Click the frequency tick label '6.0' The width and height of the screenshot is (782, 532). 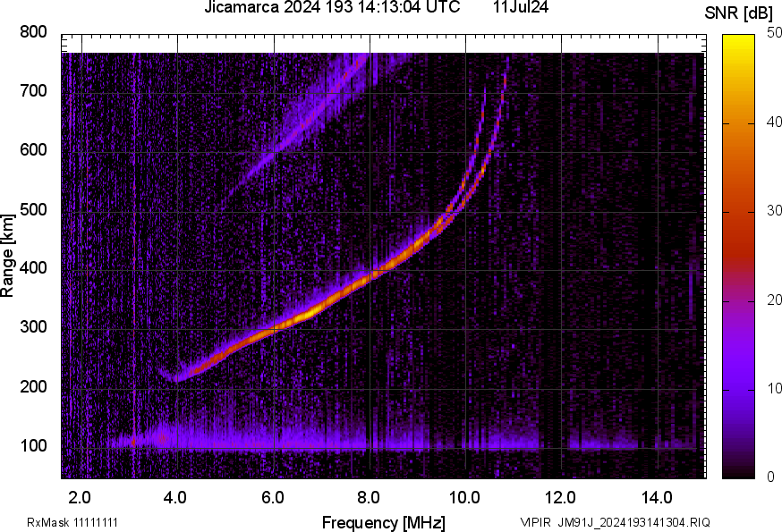(272, 497)
